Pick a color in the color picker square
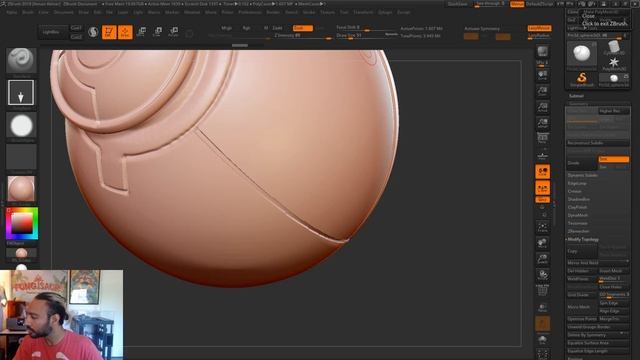This screenshot has width=640, height=360. (22, 223)
